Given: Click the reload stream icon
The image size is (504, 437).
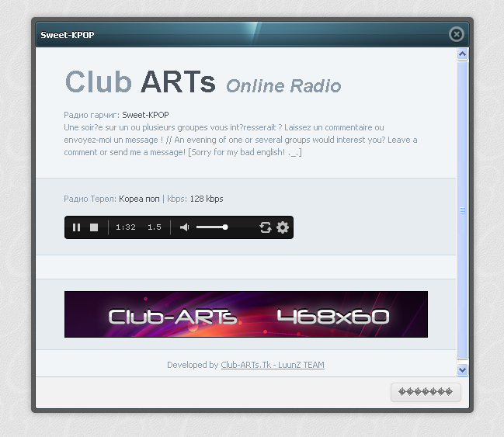Looking at the screenshot, I should (x=266, y=227).
